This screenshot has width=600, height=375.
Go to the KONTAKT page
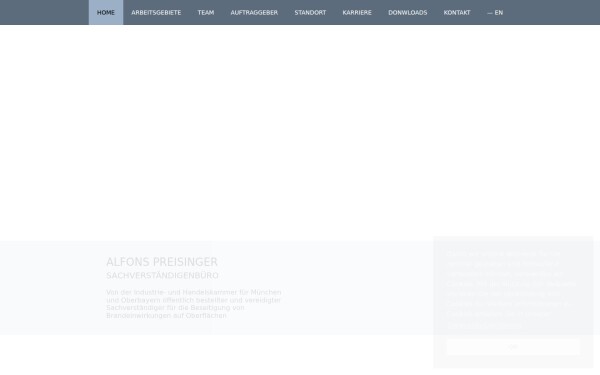point(457,12)
